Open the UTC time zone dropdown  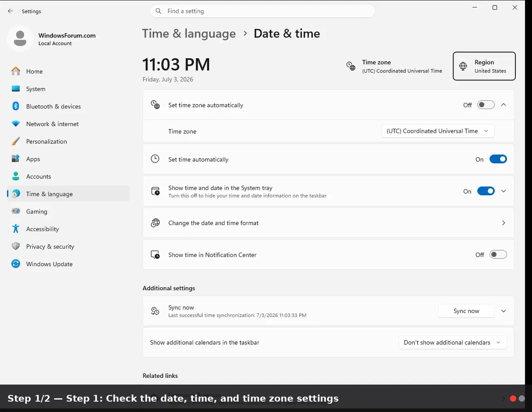[438, 131]
